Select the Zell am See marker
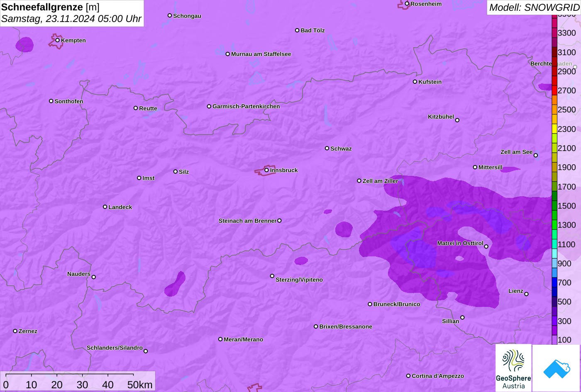 tap(536, 156)
